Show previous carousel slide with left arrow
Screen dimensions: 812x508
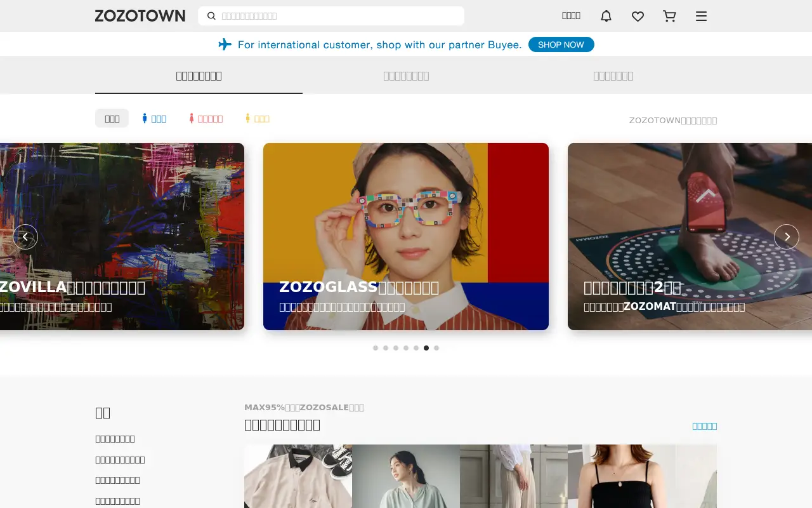[x=25, y=237]
